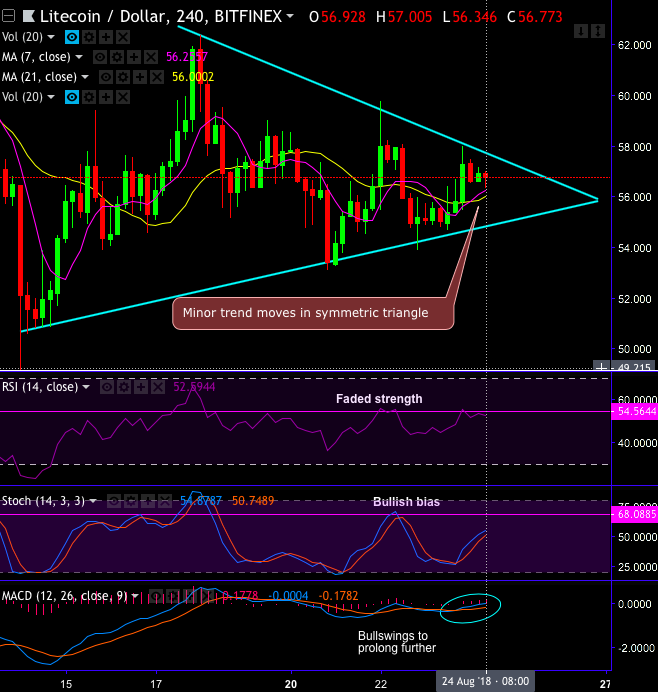Expand the Vol (20) dropdown above MA (7, close)
Screen dimensions: 658x692
[51, 37]
